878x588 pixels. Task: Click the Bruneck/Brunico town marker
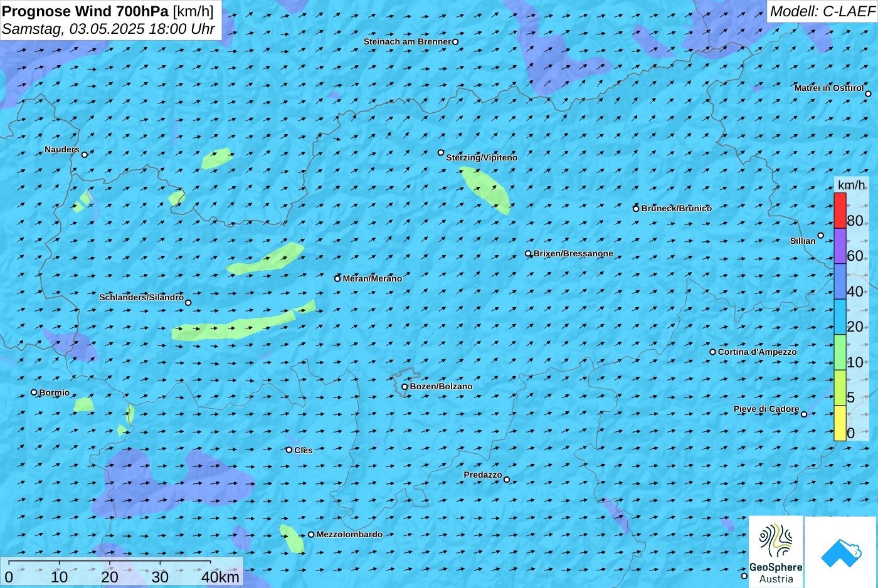[x=636, y=209]
